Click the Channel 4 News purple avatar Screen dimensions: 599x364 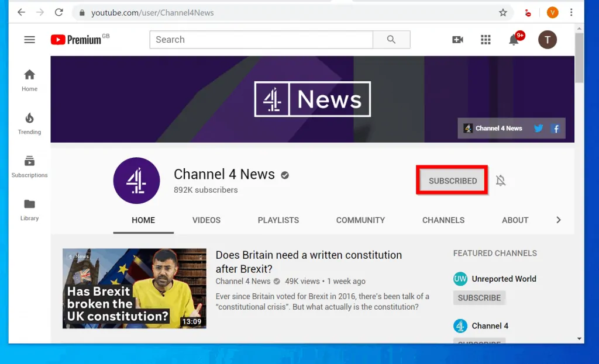[136, 181]
